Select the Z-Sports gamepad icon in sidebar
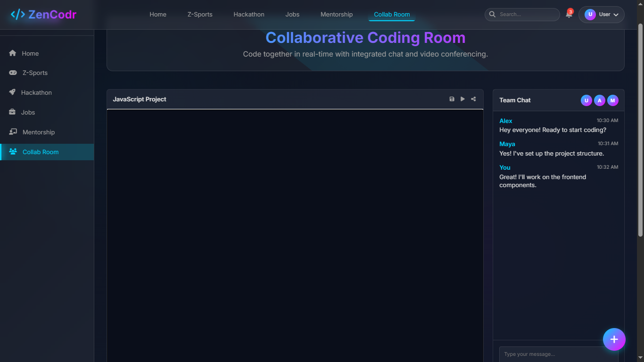The width and height of the screenshot is (644, 362). (x=13, y=73)
